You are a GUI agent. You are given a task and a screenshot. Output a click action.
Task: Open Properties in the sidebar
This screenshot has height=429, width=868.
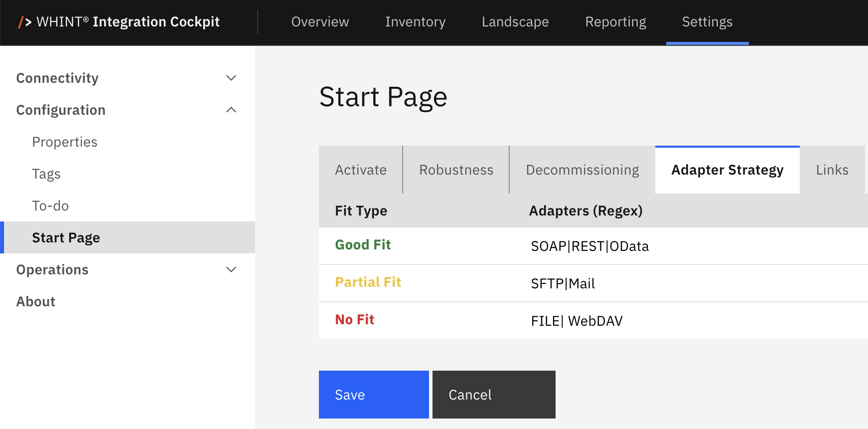click(65, 142)
